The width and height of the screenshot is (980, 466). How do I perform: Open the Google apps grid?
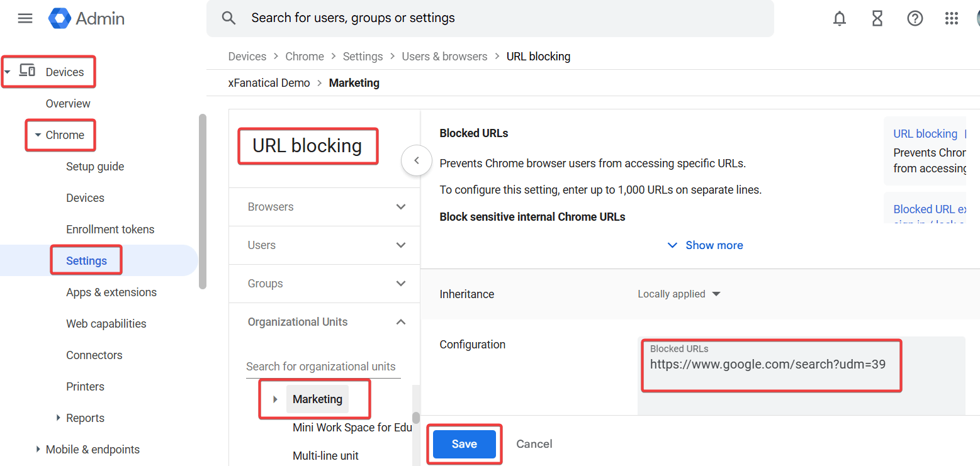click(x=951, y=18)
